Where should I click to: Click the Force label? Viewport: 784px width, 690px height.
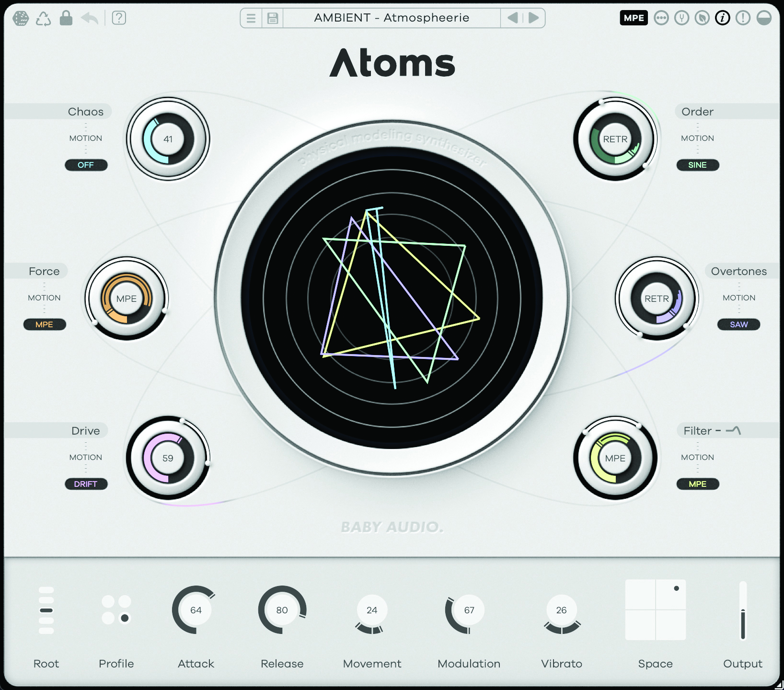(x=44, y=271)
